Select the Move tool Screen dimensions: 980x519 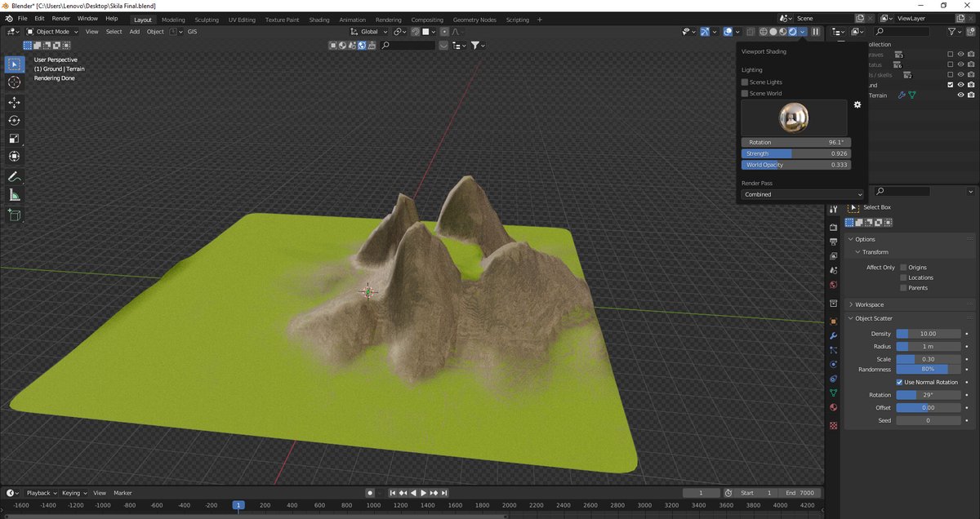(x=14, y=103)
